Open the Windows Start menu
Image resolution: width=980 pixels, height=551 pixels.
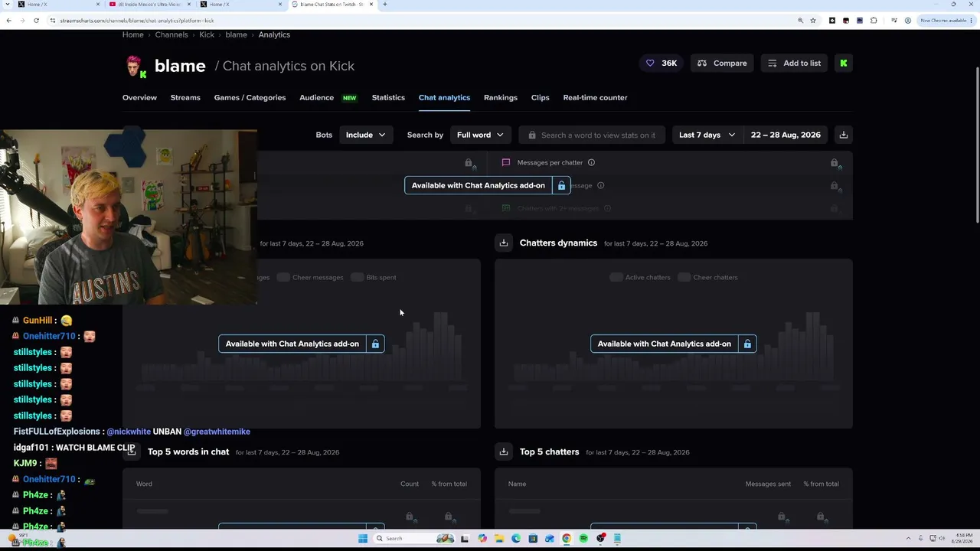tap(363, 539)
